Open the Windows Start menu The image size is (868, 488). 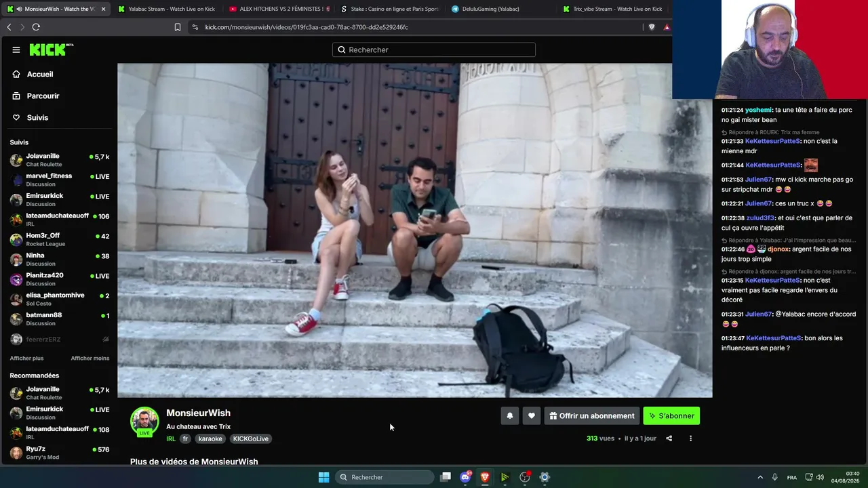coord(324,477)
